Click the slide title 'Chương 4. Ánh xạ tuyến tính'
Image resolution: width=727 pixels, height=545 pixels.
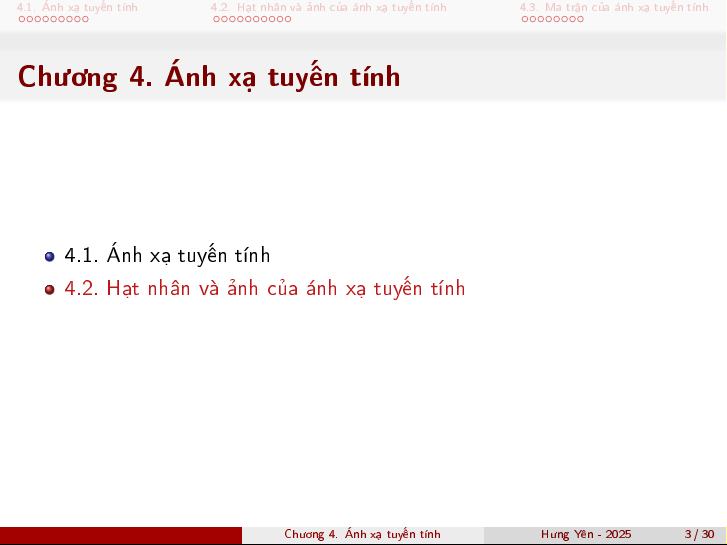(209, 77)
